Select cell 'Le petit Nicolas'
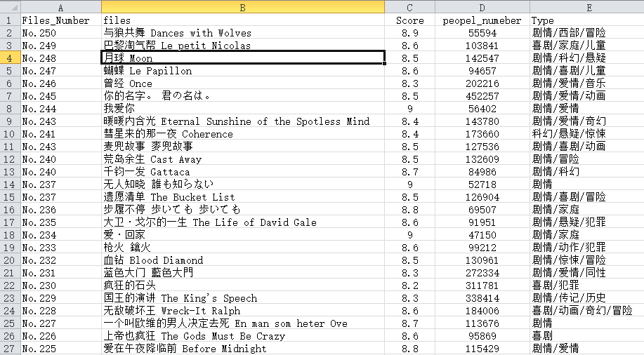 coord(243,45)
